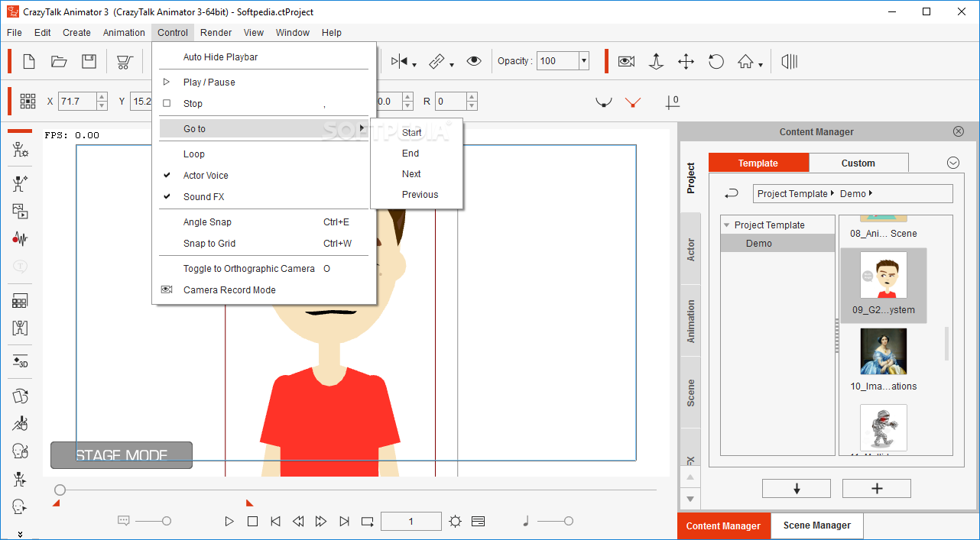This screenshot has height=540, width=980.
Task: Go back with return arrow icon
Action: pos(732,194)
